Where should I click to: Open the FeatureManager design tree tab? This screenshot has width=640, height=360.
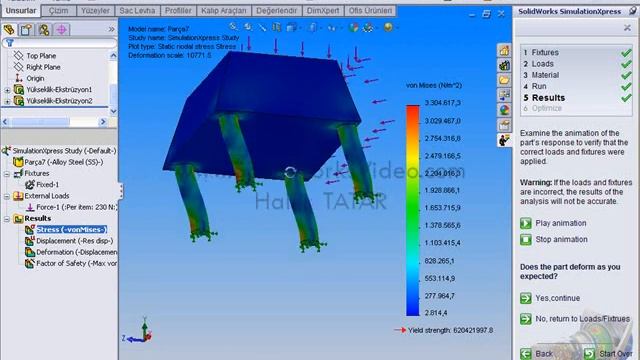[x=9, y=29]
